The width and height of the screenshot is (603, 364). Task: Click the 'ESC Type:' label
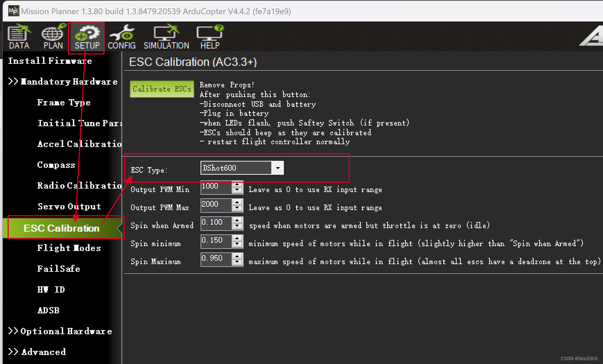click(x=149, y=170)
